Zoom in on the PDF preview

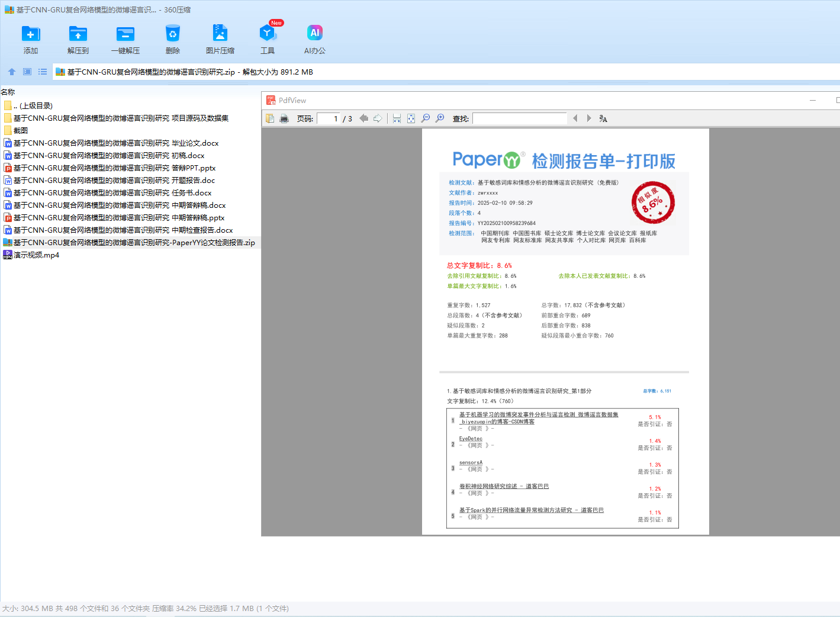(440, 118)
